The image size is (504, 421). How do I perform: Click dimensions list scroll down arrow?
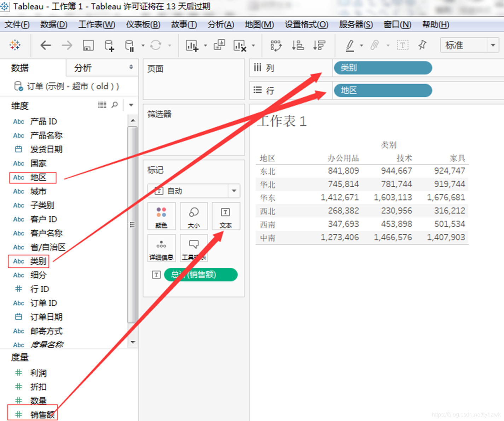[133, 342]
